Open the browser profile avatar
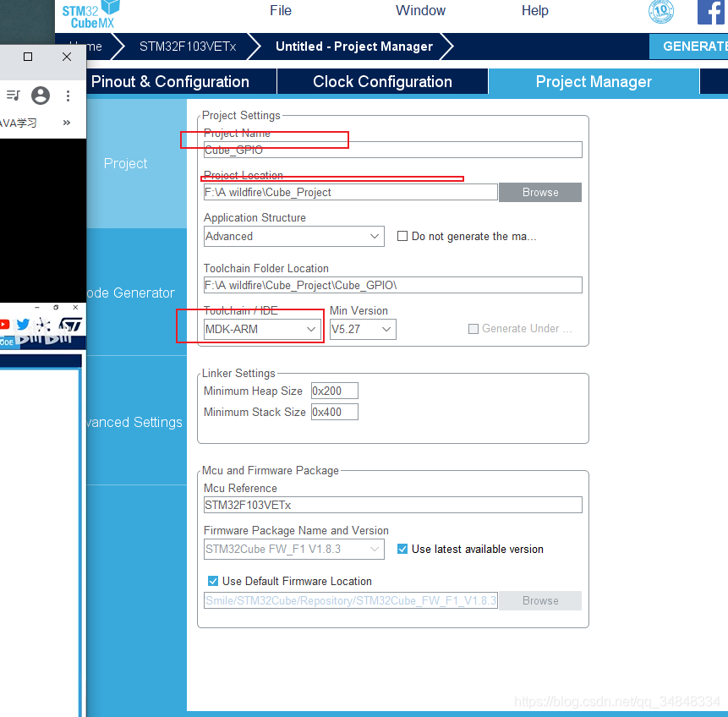 click(x=41, y=96)
